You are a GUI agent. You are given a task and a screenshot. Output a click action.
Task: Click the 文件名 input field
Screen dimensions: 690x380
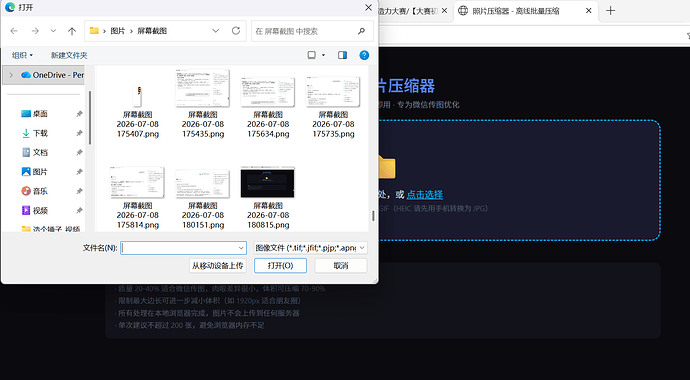183,248
